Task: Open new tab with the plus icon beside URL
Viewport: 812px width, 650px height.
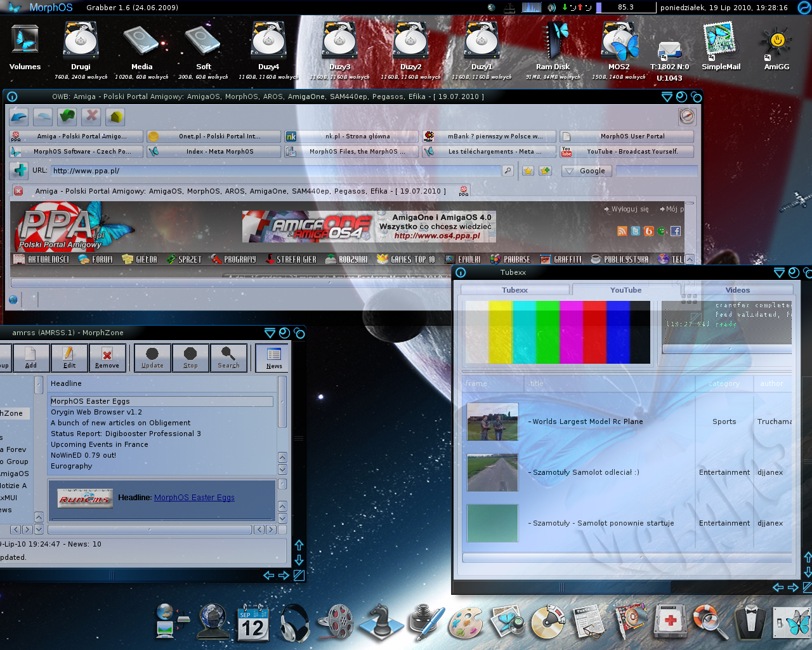Action: click(19, 170)
